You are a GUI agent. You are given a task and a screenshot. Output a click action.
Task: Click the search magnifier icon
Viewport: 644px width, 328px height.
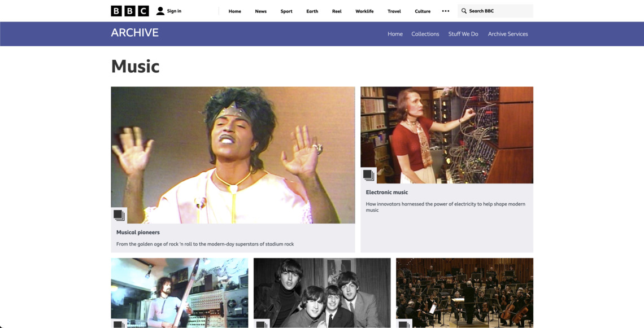tap(464, 11)
